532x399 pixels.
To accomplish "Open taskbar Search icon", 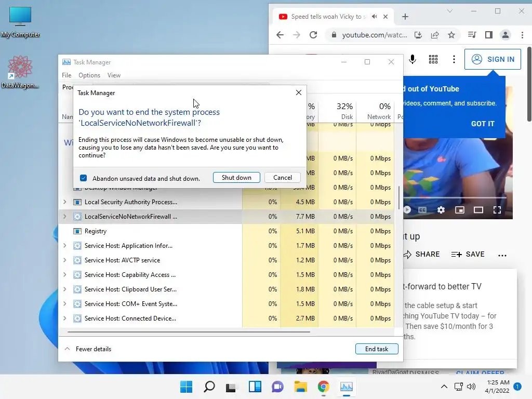I will point(209,387).
